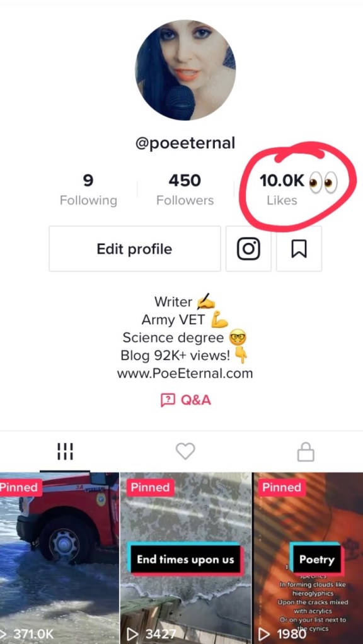Click the Edit profile button

135,249
